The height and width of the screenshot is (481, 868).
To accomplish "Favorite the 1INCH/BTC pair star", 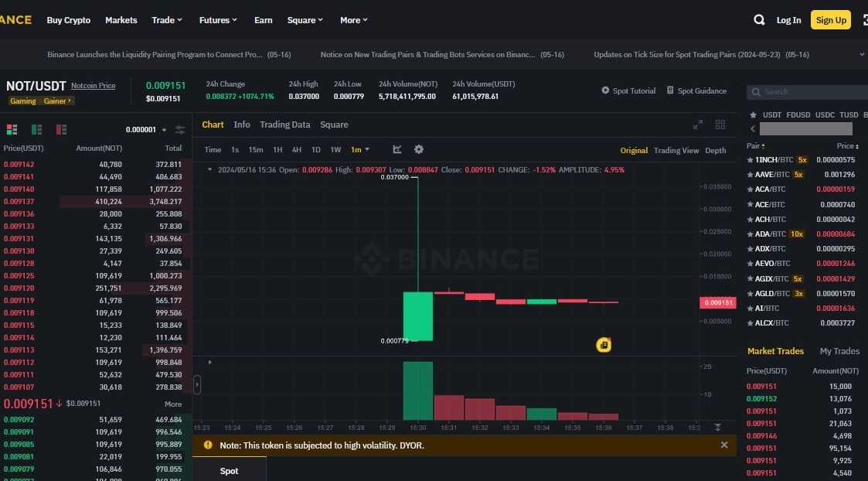I will [750, 160].
